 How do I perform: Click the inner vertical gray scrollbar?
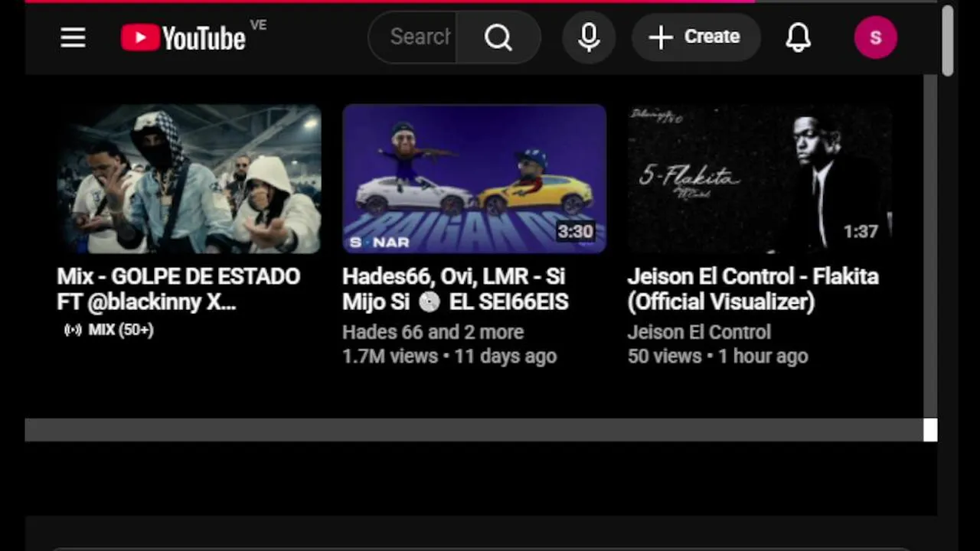tap(930, 246)
